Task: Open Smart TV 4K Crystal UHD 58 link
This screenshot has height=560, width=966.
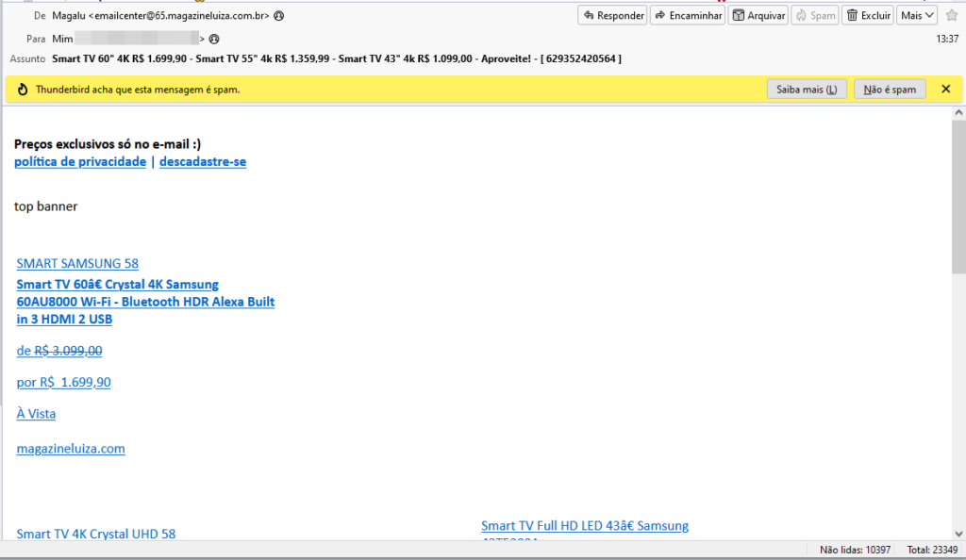Action: [x=96, y=533]
